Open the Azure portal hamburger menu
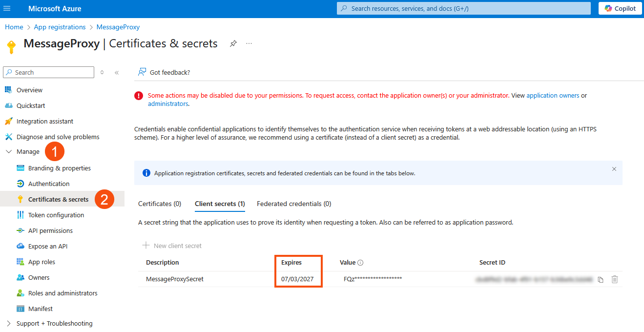 tap(7, 9)
